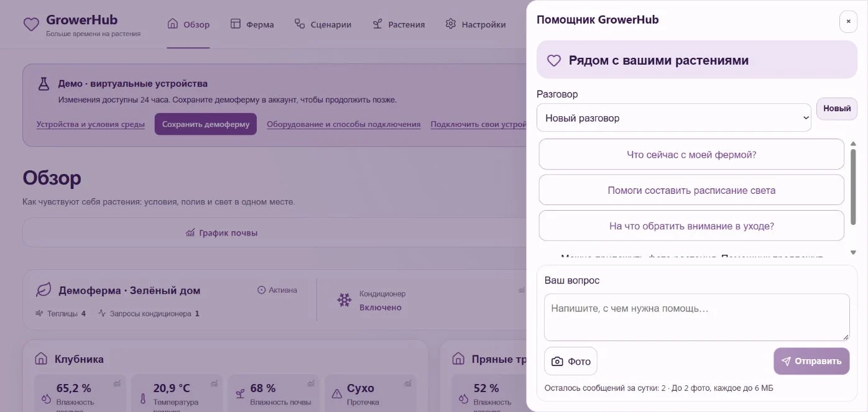Screen dimensions: 868x412
Task: Click the home icon next to Обзор
Action: coord(173,24)
